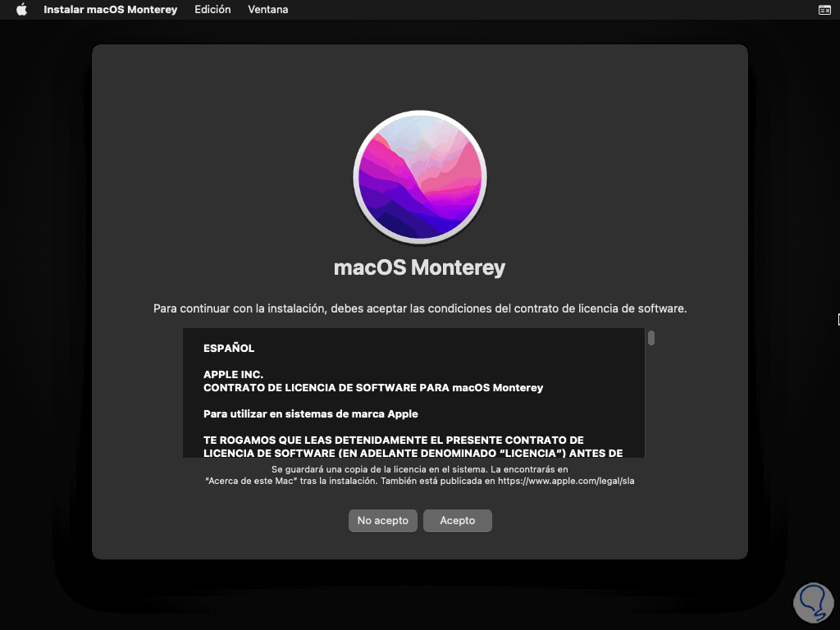This screenshot has width=840, height=630.
Task: Click the license agreement scrollbar thumb
Action: 651,338
